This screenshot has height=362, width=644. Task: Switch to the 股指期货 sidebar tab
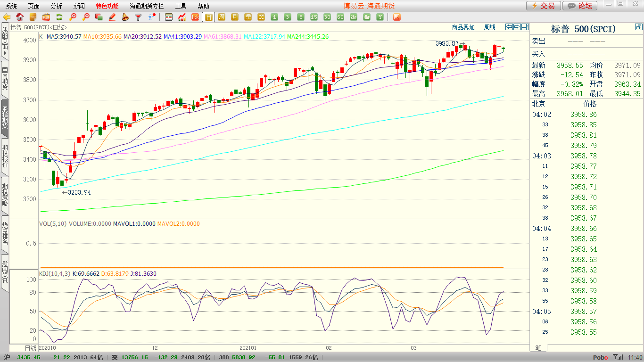click(5, 118)
